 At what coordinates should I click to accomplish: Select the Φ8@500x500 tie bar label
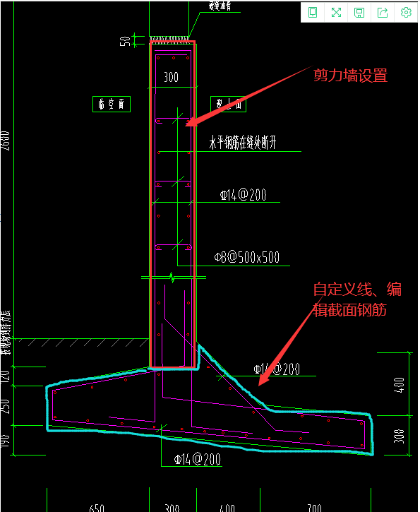point(247,257)
